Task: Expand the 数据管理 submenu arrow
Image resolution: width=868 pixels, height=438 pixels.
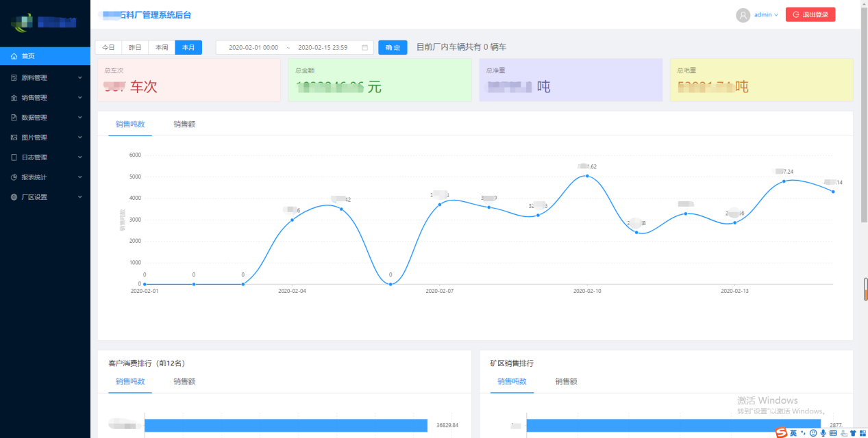Action: (x=80, y=118)
